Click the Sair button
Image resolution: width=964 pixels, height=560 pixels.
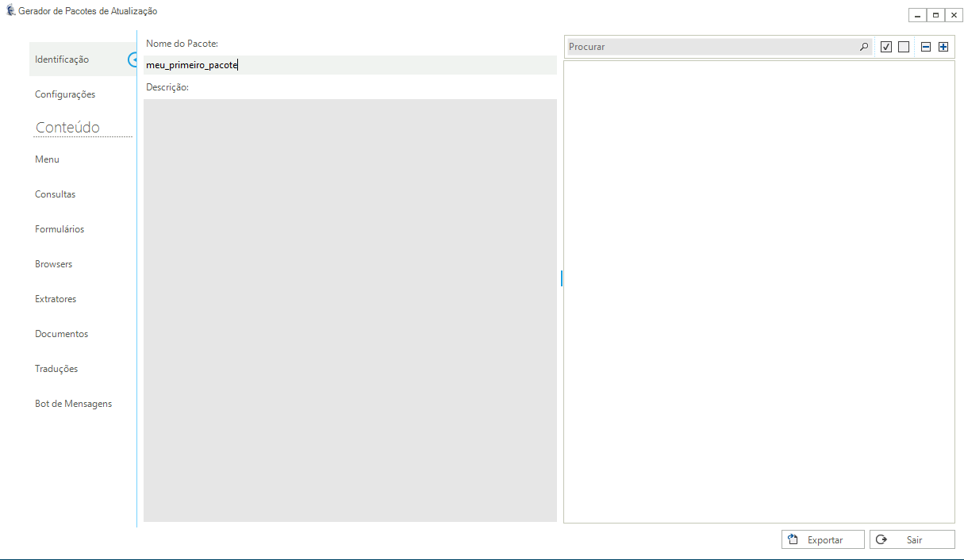(x=912, y=539)
